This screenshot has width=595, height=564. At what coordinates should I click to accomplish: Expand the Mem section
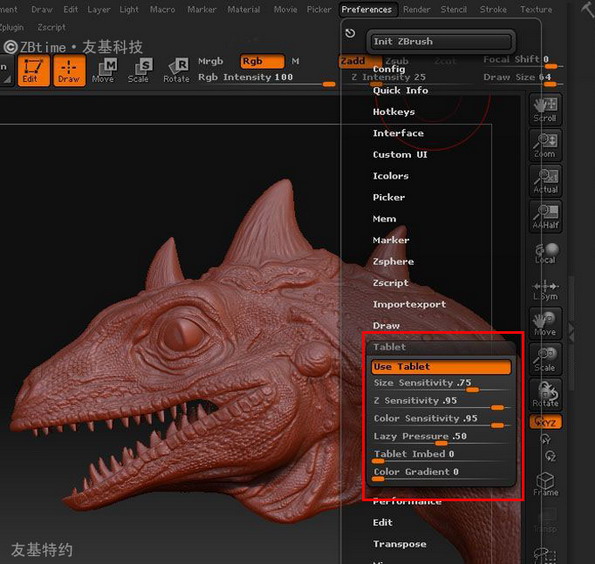[x=384, y=219]
